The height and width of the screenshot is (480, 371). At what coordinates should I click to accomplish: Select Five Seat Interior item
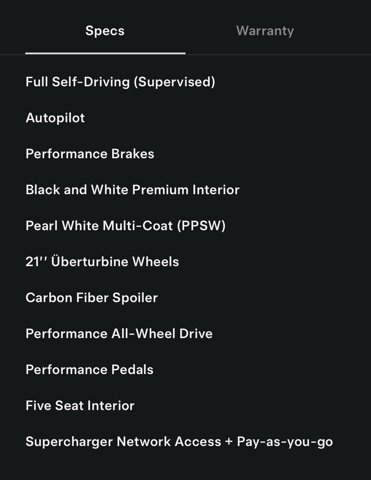80,406
